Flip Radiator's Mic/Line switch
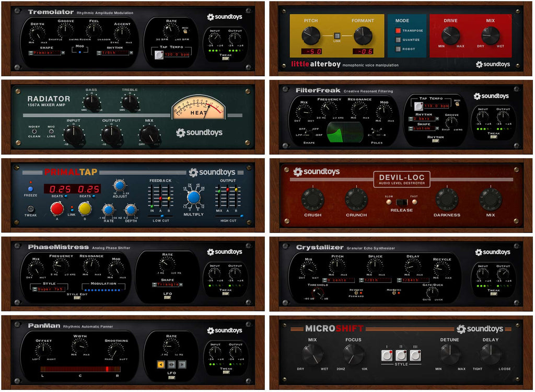 51,131
